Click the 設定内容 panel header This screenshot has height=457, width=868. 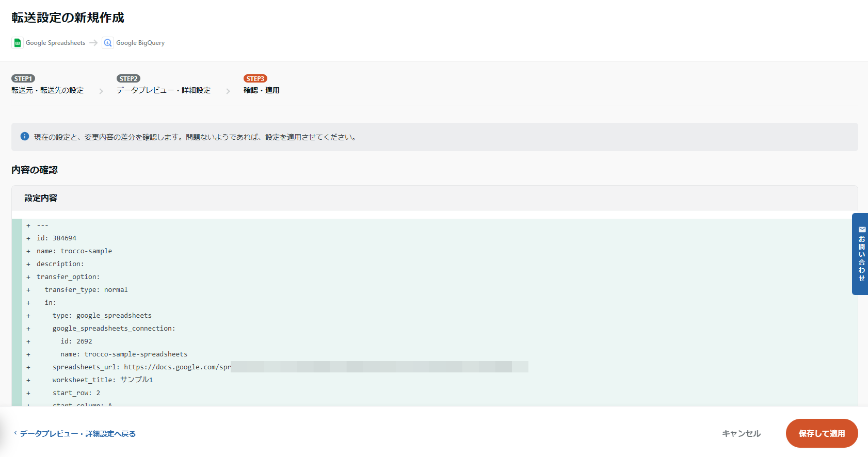pos(41,198)
